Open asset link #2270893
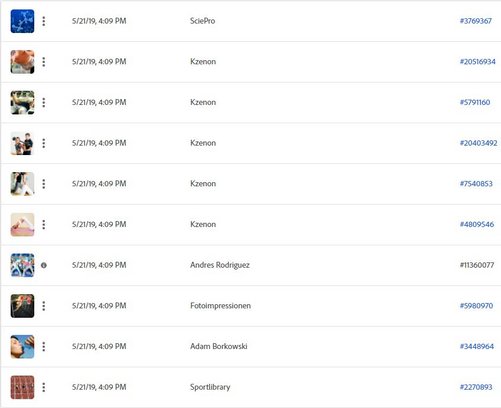Image resolution: width=501 pixels, height=408 pixels. [x=476, y=387]
